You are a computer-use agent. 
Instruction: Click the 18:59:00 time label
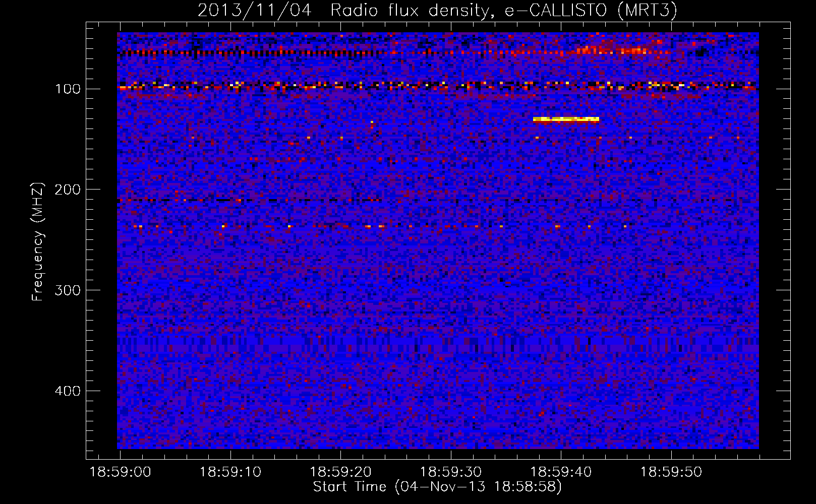(120, 472)
